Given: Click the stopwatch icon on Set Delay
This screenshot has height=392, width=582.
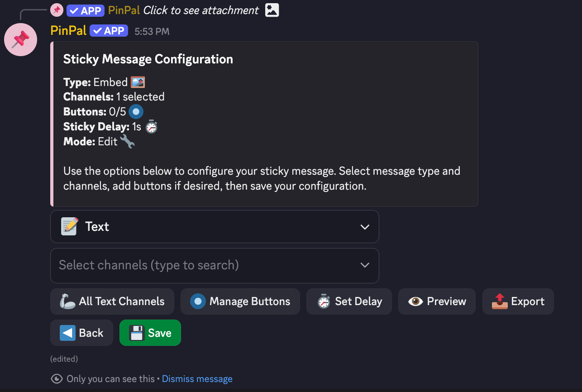Looking at the screenshot, I should click(324, 301).
